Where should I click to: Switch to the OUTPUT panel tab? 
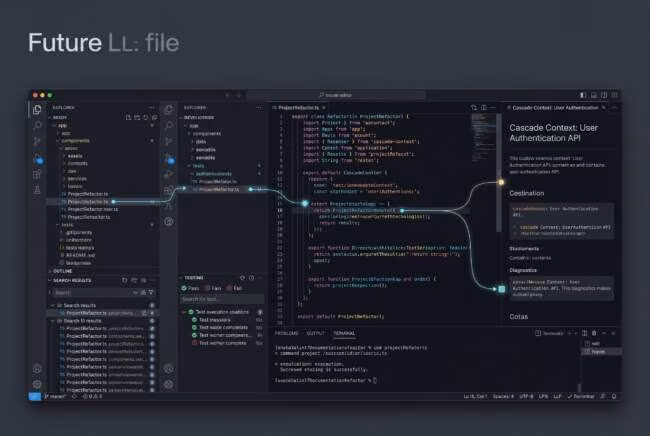pos(315,333)
